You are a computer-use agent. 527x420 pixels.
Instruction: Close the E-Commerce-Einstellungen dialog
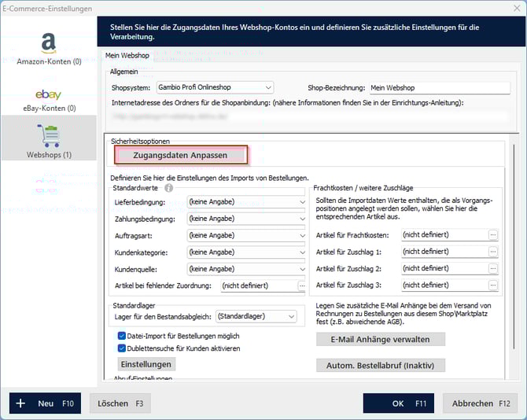517,8
